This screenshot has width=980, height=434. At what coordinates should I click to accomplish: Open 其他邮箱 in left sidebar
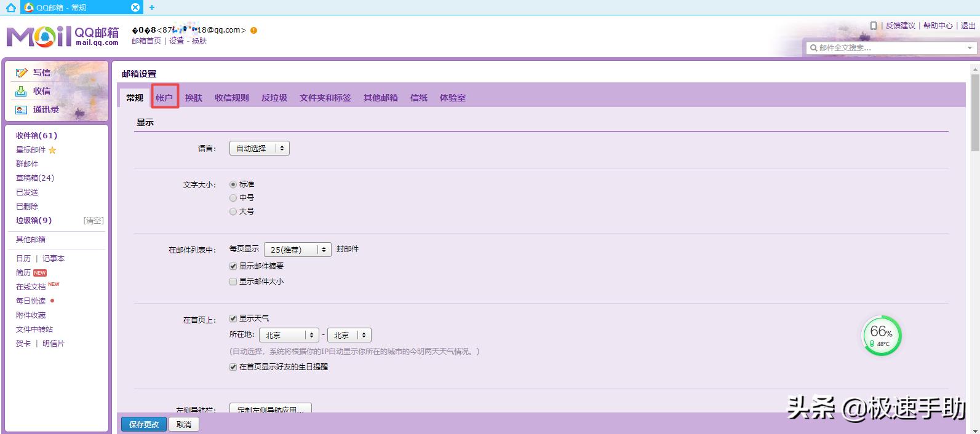pyautogui.click(x=31, y=240)
